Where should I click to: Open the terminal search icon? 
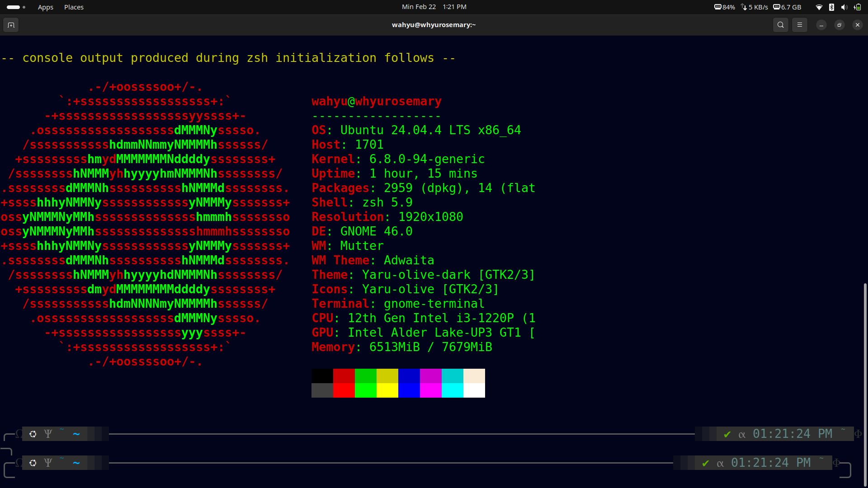[780, 25]
